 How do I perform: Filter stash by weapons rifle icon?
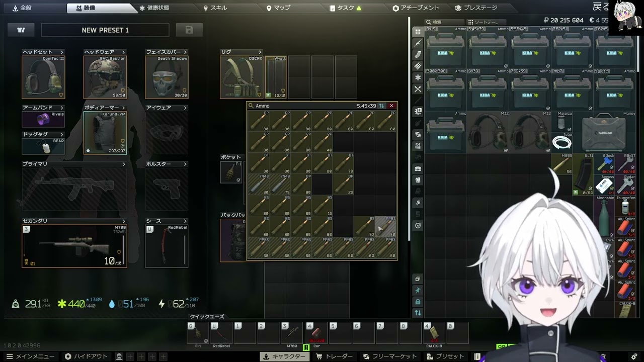[x=418, y=43]
